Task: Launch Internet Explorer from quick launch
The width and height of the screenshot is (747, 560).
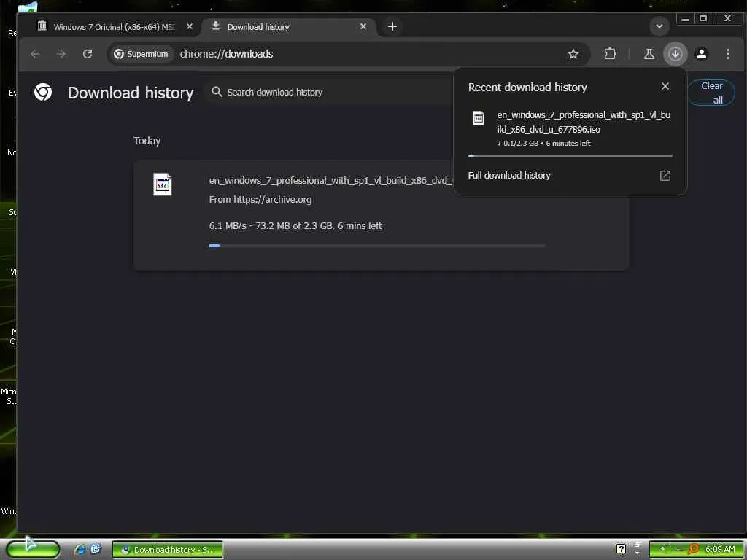Action: click(x=80, y=549)
